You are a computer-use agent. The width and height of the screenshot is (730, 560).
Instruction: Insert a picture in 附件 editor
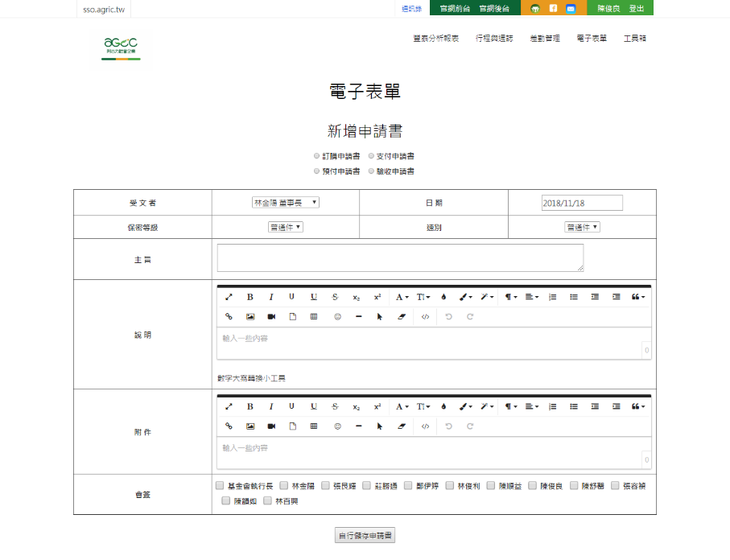point(250,426)
